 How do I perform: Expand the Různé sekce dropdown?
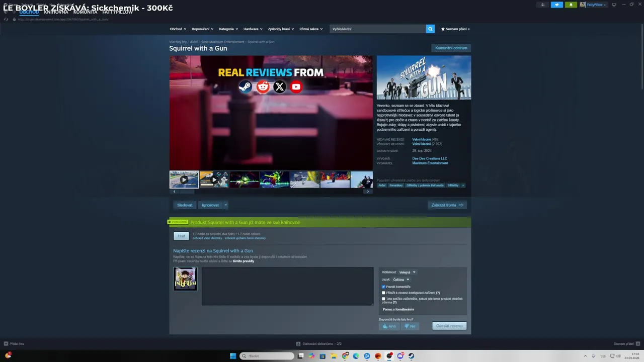(x=311, y=29)
